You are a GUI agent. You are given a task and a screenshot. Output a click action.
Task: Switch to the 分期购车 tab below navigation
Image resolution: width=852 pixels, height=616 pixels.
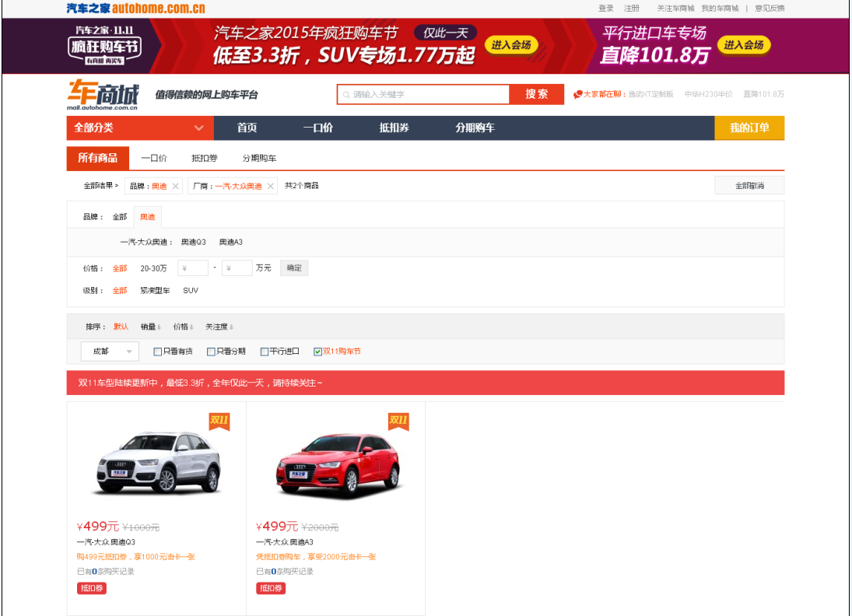[x=259, y=158]
